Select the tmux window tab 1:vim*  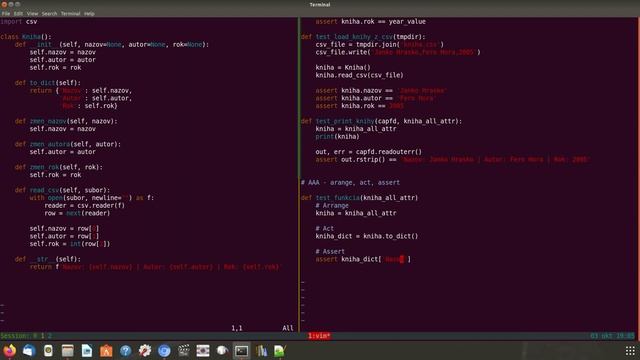319,336
